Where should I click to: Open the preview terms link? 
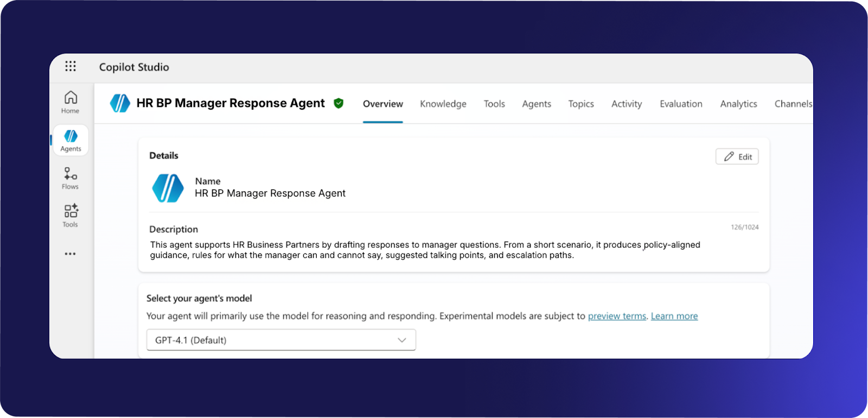(x=617, y=316)
